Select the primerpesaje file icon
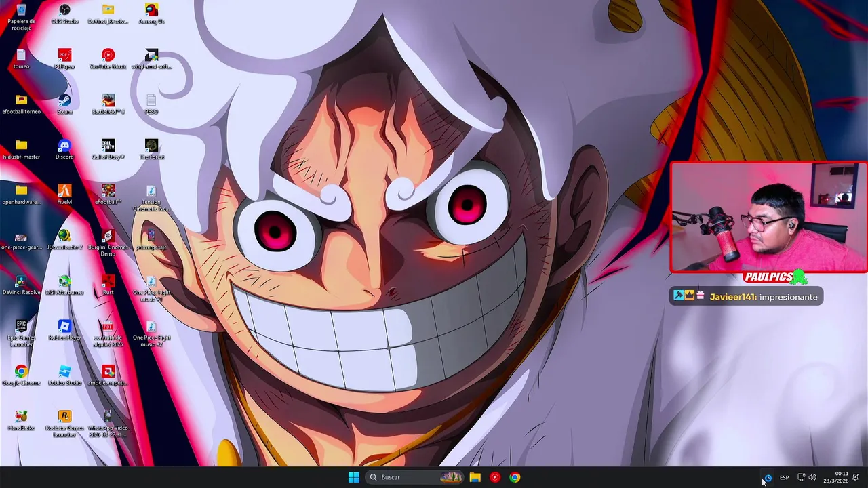 point(151,240)
